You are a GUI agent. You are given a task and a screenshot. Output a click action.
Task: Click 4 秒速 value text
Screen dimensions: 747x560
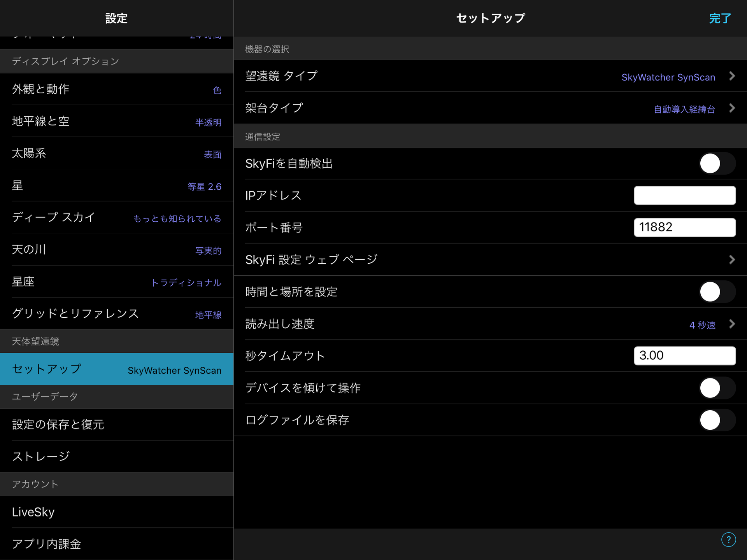(702, 325)
